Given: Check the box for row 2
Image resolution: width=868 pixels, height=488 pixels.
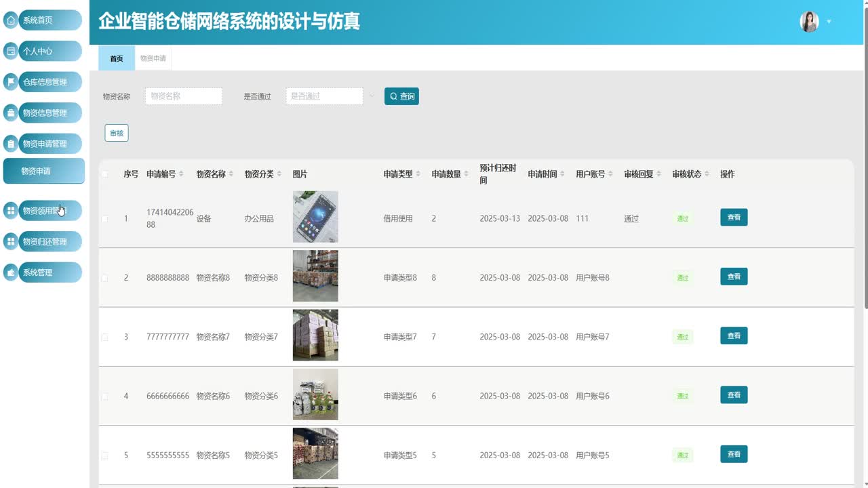Looking at the screenshot, I should pyautogui.click(x=104, y=278).
